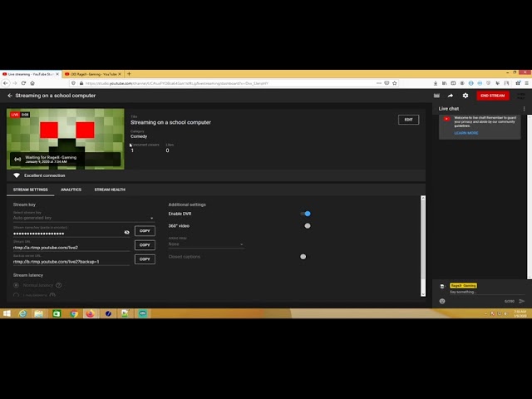Click the Say something chat input
The width and height of the screenshot is (532, 399).
click(487, 292)
